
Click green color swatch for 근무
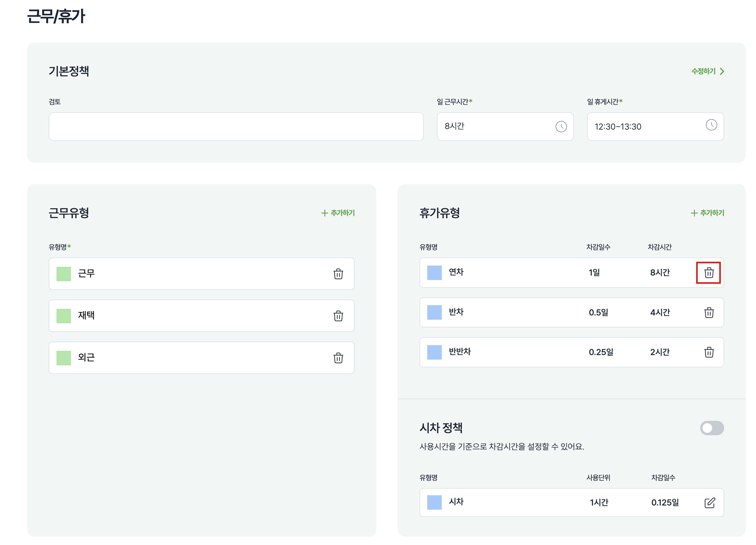[x=64, y=274]
